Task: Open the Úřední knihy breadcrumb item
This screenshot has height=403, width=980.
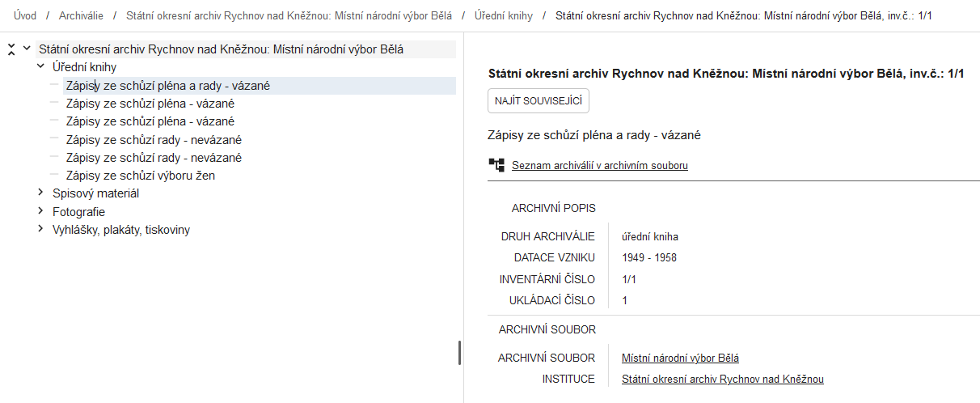Action: (x=503, y=16)
